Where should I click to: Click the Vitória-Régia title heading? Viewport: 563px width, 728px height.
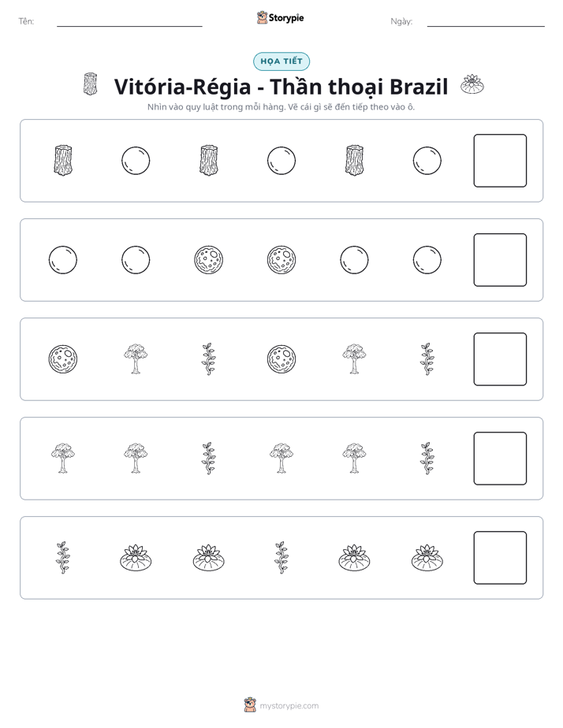[x=281, y=87]
